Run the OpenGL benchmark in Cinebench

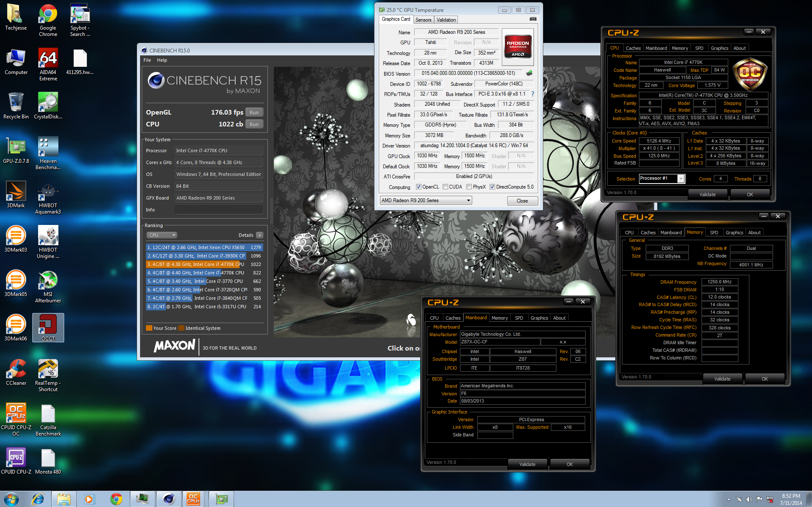(254, 112)
